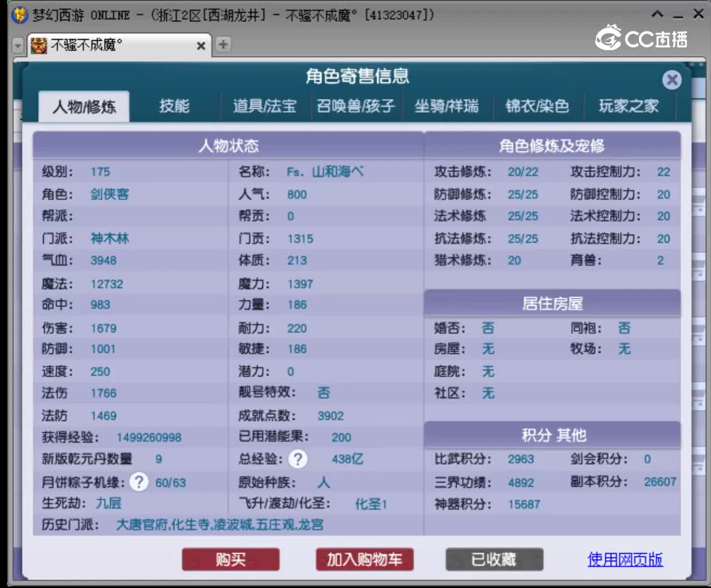Image resolution: width=711 pixels, height=588 pixels.
Task: Select the 锦衣/染色 tab
Action: [537, 106]
